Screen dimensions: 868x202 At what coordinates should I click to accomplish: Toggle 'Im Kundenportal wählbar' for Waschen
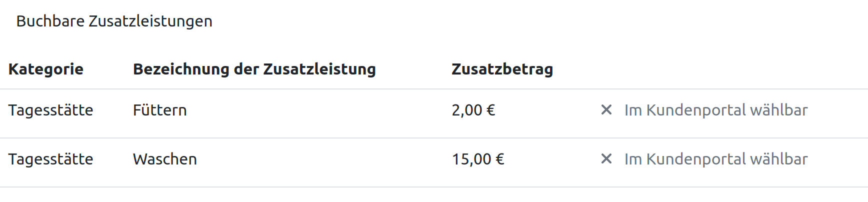715,159
